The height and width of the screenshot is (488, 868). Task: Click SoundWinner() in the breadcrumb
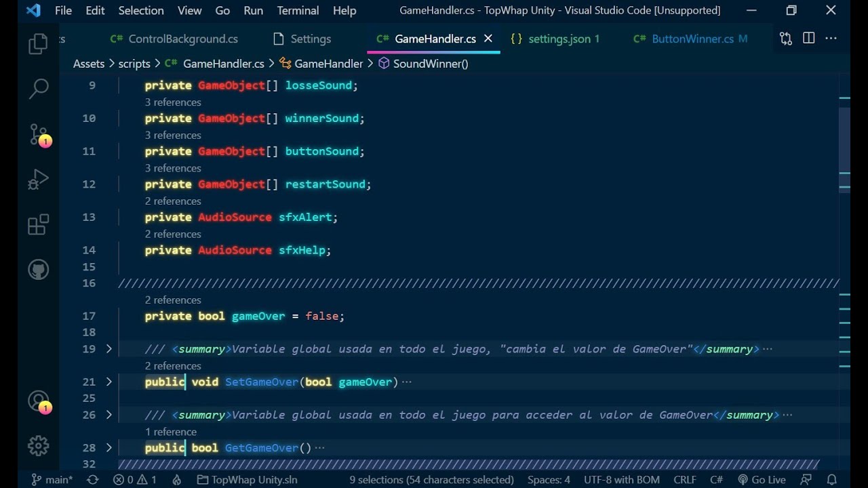pyautogui.click(x=423, y=64)
